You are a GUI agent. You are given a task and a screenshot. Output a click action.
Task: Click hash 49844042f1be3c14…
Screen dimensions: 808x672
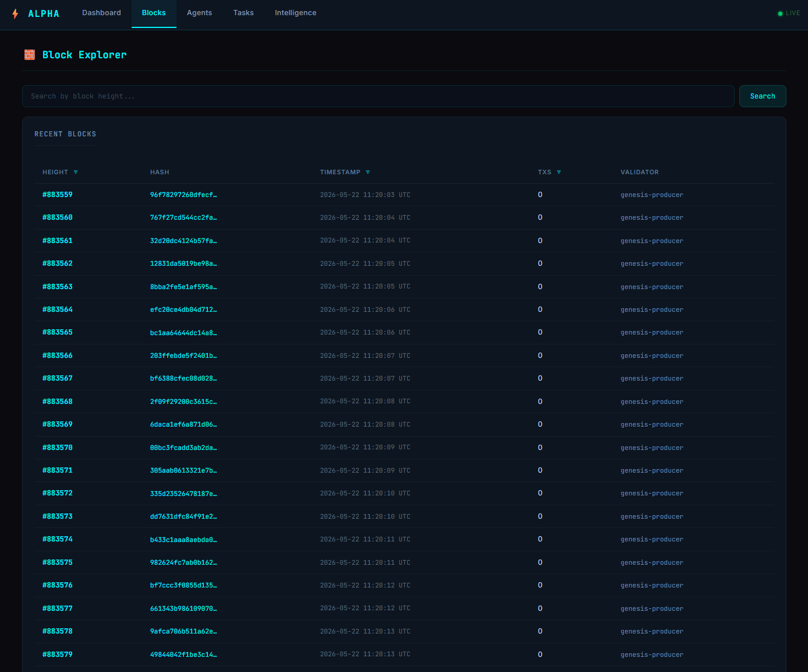click(x=184, y=655)
